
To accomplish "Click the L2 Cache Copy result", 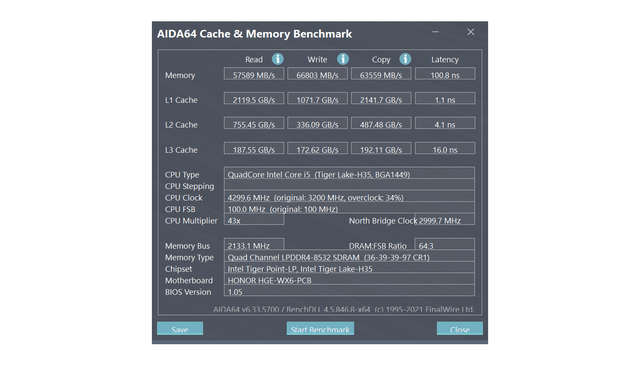I will click(381, 124).
